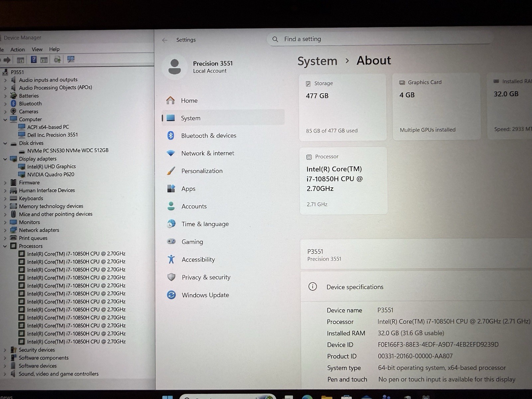Viewport: 532px width, 399px height.
Task: Click the Edge icon on the taskbar
Action: coord(307,397)
